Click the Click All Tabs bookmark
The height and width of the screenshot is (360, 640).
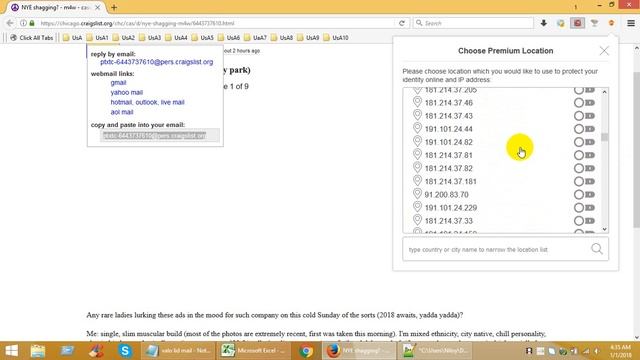pos(32,38)
